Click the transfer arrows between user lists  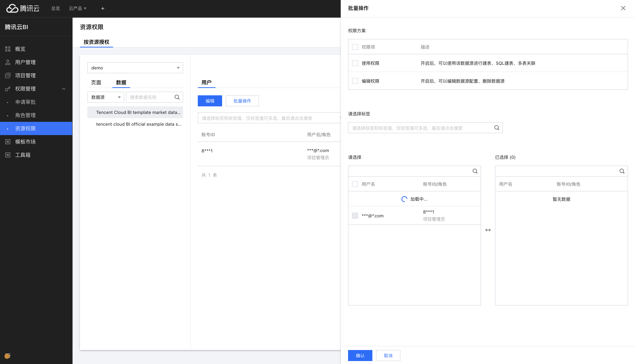(488, 230)
